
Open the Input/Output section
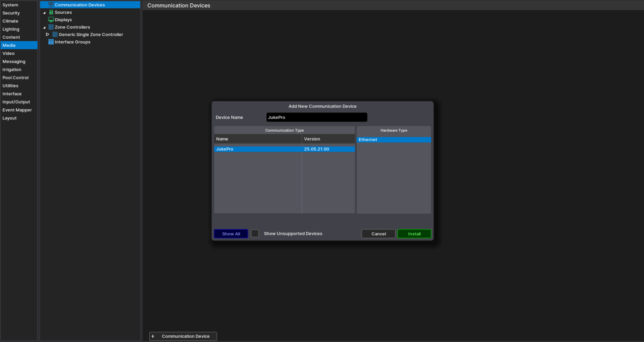(19, 102)
